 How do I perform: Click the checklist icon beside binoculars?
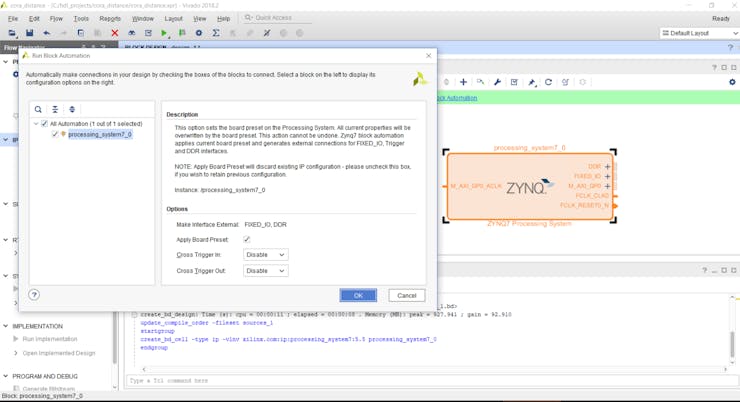148,33
